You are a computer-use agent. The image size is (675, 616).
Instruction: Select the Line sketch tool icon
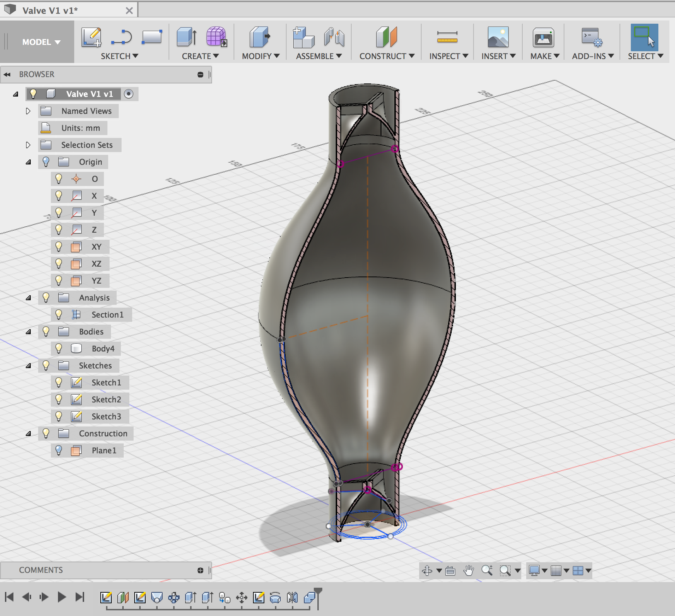click(121, 37)
